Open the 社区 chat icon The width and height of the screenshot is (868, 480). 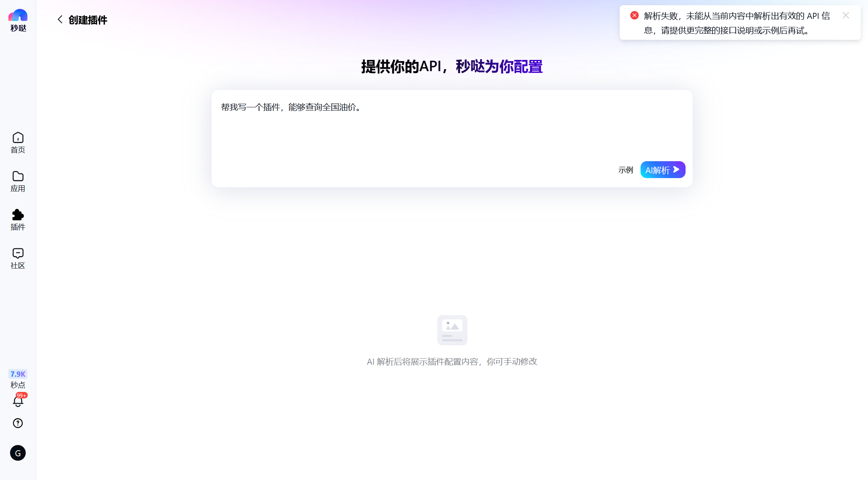pos(18,253)
